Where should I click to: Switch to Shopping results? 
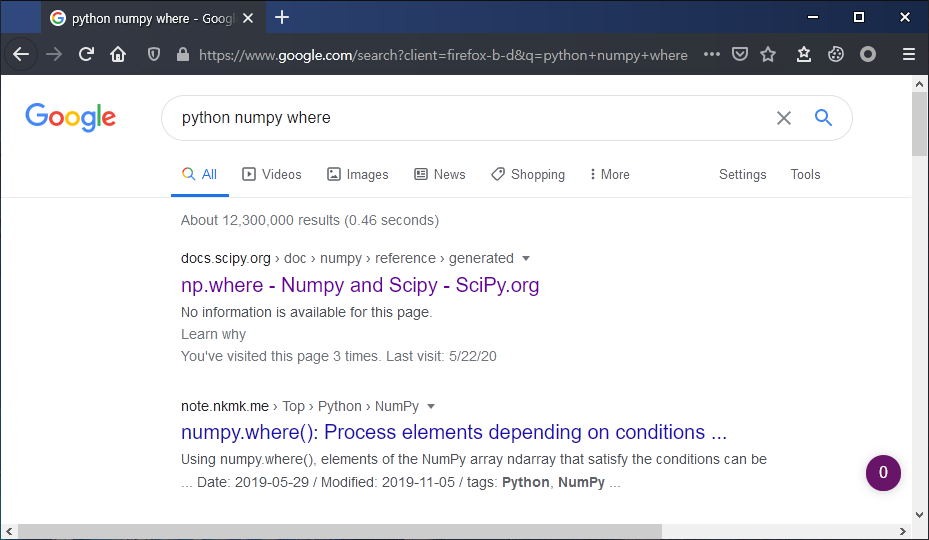point(528,174)
